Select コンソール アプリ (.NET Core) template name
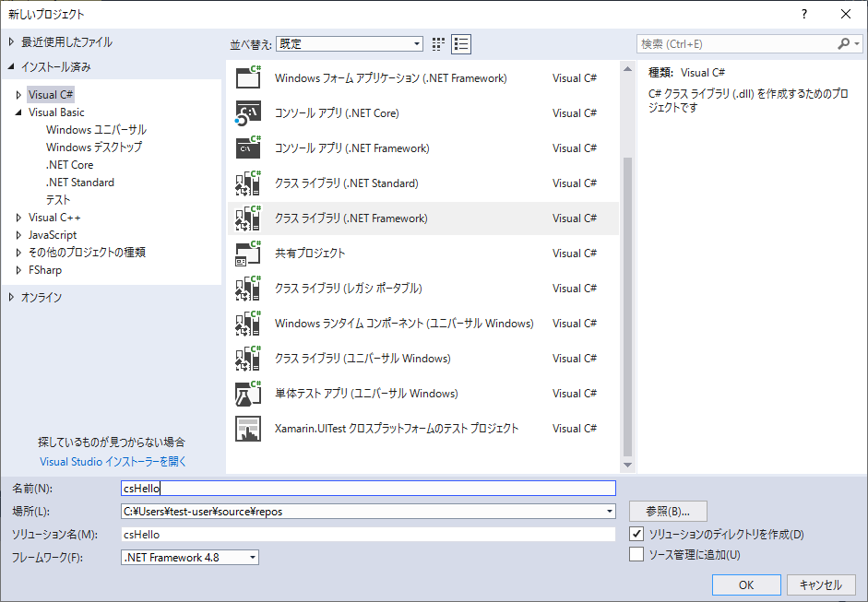The image size is (868, 602). [x=337, y=112]
